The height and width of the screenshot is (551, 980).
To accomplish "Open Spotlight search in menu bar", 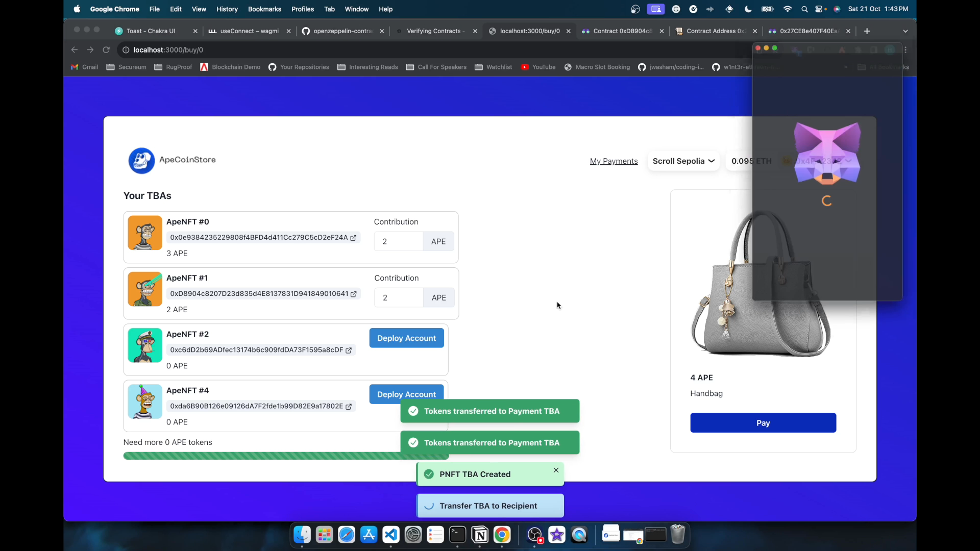I will (x=804, y=9).
